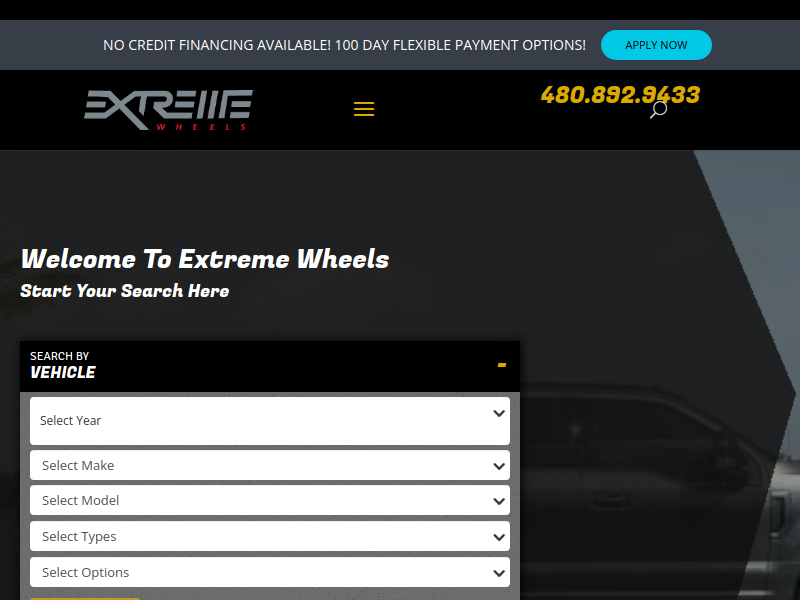Screen dimensions: 800x600
Task: Click the Extreme Wheels logo
Action: [168, 110]
